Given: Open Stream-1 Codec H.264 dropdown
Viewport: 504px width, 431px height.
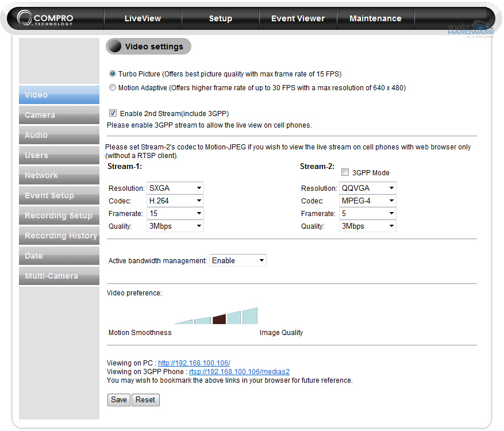Looking at the screenshot, I should point(175,201).
